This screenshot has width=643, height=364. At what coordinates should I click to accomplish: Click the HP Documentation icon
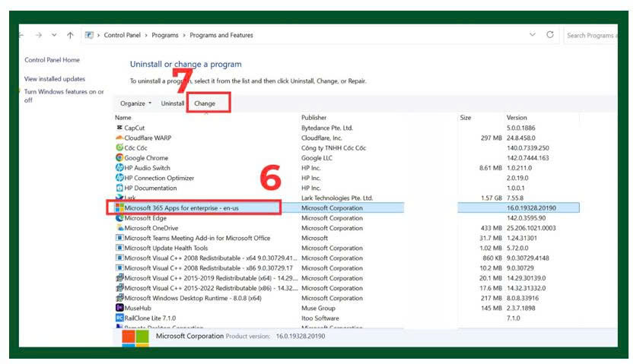point(119,188)
